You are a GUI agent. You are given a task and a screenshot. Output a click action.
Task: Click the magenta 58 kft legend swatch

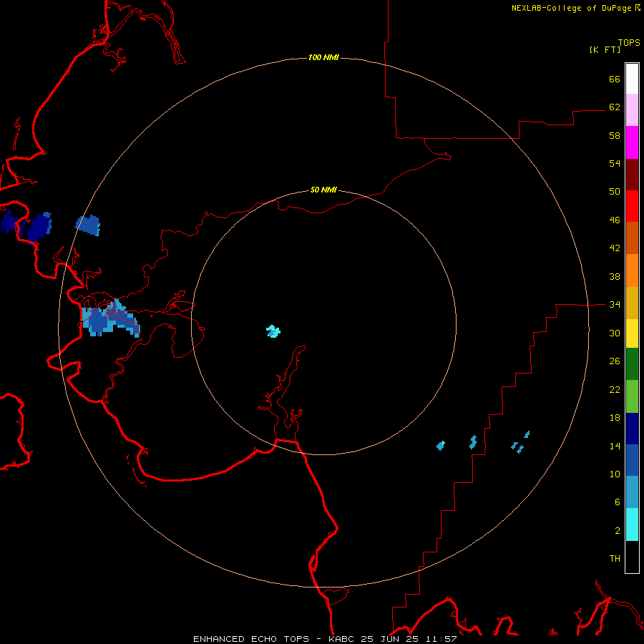pos(632,142)
